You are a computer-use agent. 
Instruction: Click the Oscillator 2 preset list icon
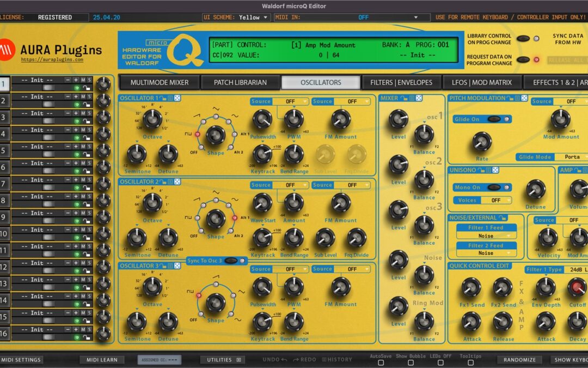pyautogui.click(x=169, y=182)
